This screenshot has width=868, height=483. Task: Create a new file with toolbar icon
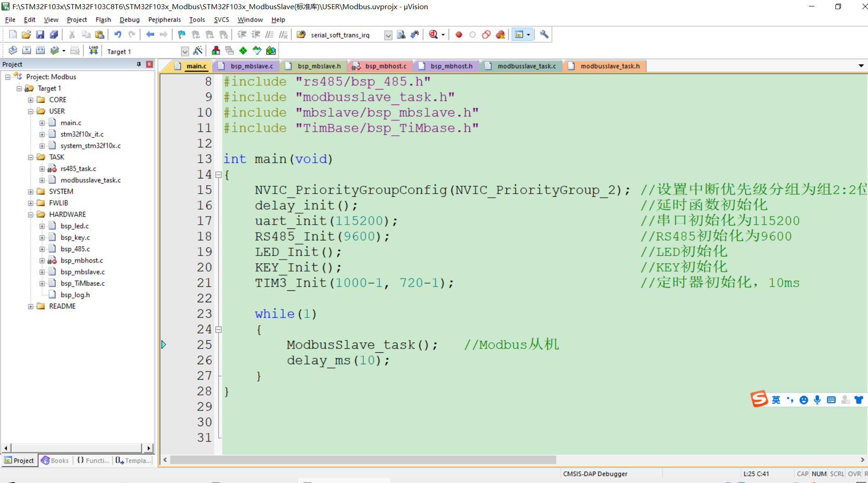point(13,34)
